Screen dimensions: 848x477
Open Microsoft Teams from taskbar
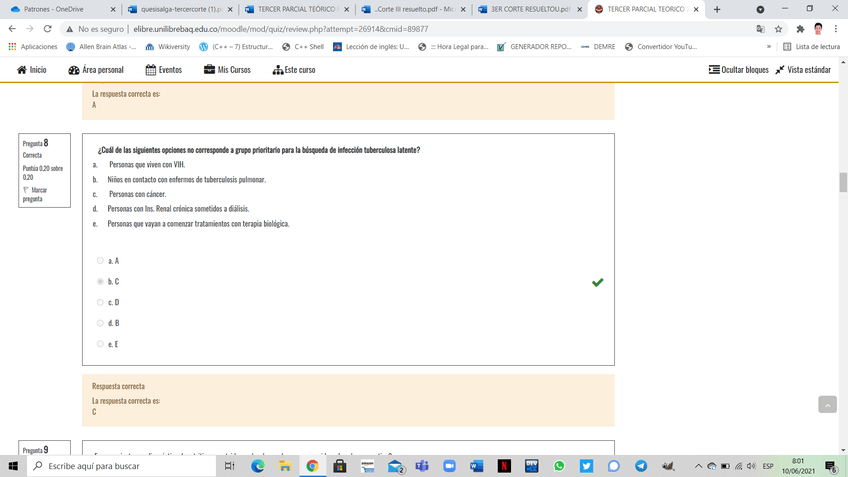click(x=422, y=466)
